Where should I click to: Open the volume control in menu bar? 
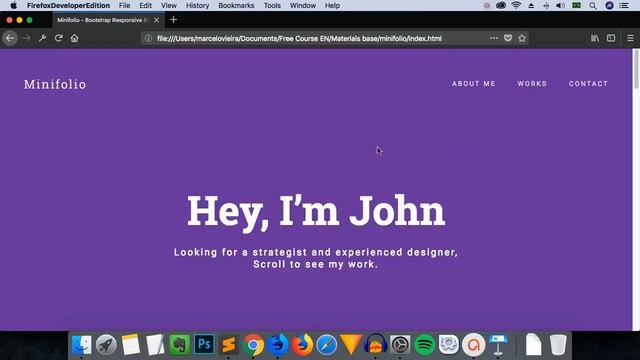(x=561, y=5)
